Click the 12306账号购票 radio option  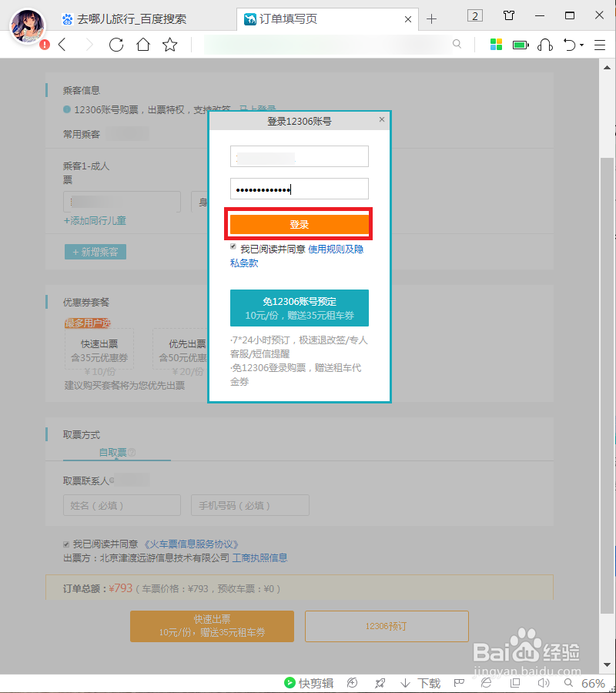[67, 109]
